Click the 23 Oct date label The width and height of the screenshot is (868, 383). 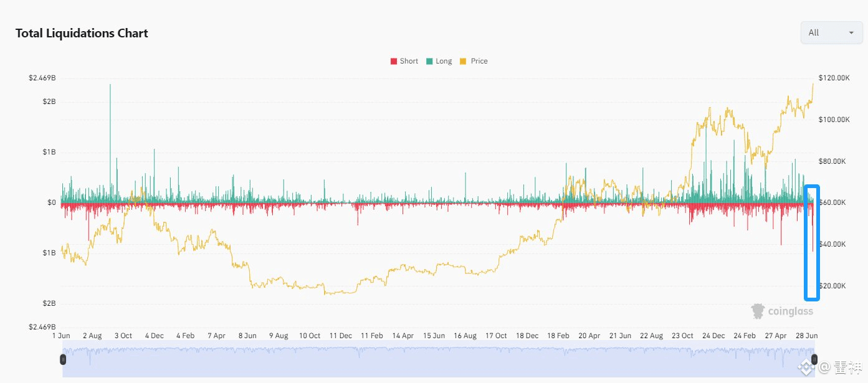[683, 336]
